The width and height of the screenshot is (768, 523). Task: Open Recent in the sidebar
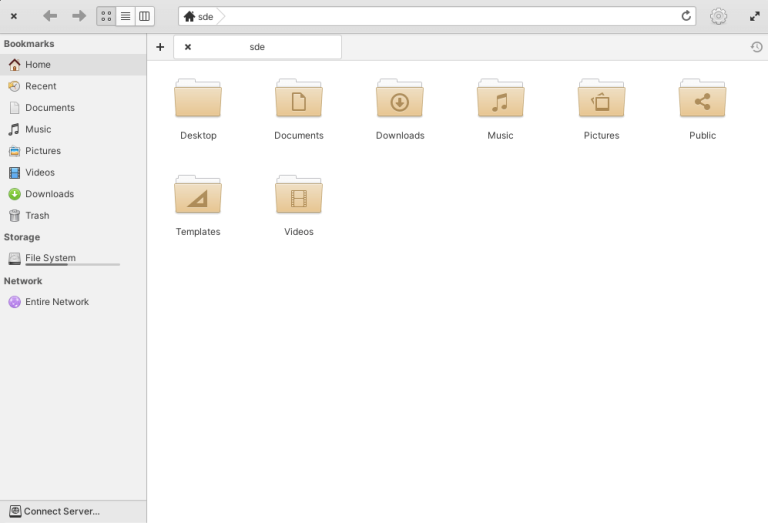40,86
